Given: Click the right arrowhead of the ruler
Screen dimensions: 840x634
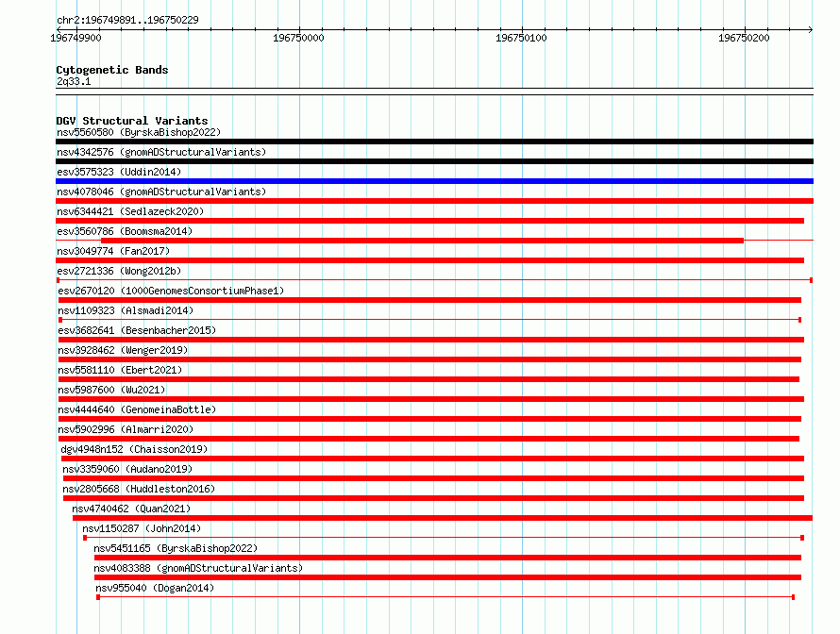Looking at the screenshot, I should pos(811,29).
